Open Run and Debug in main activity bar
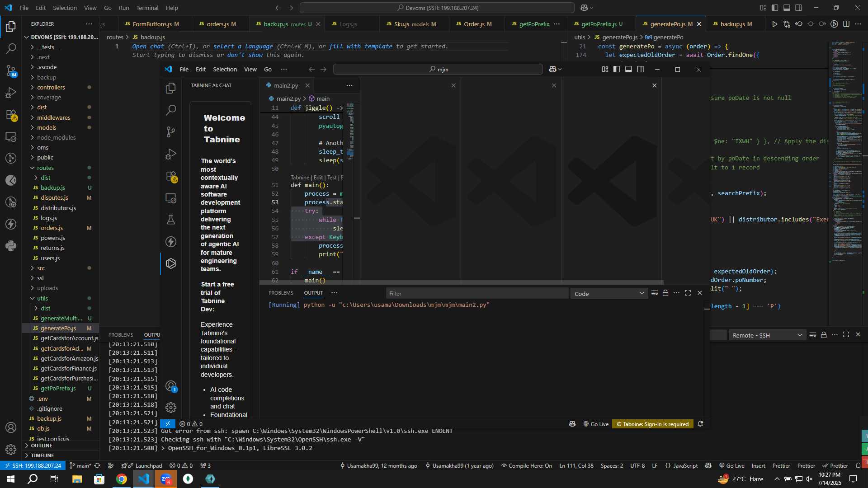The image size is (868, 488). point(11,93)
